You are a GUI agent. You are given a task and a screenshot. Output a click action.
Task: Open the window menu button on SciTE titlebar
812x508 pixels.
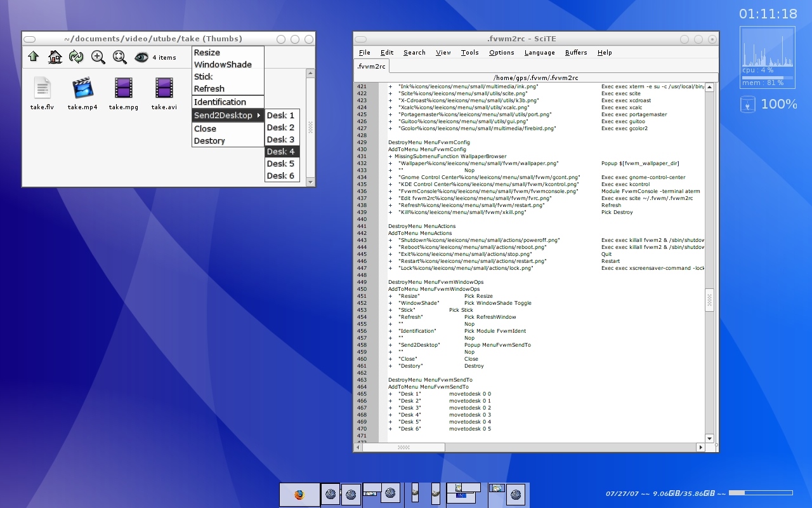click(x=361, y=39)
